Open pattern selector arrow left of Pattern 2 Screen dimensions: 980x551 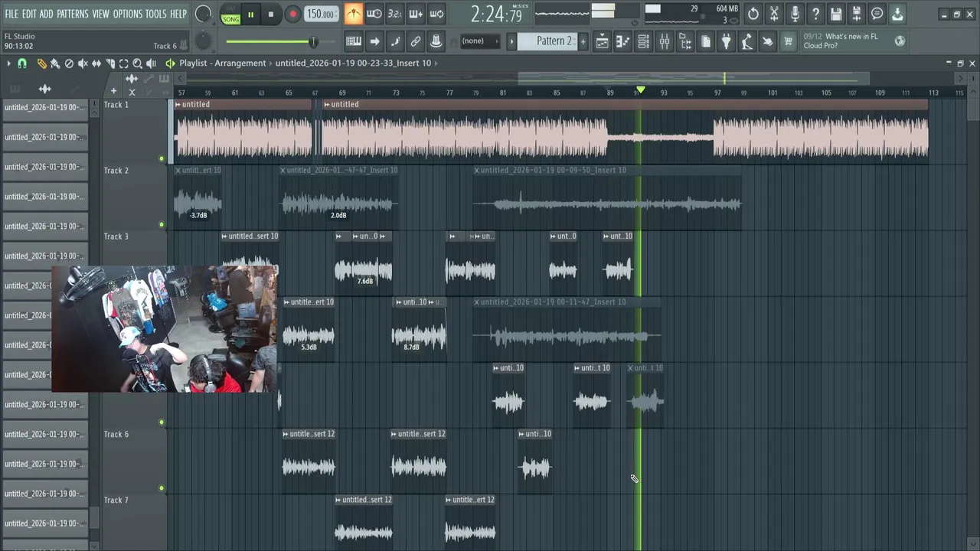coord(512,41)
